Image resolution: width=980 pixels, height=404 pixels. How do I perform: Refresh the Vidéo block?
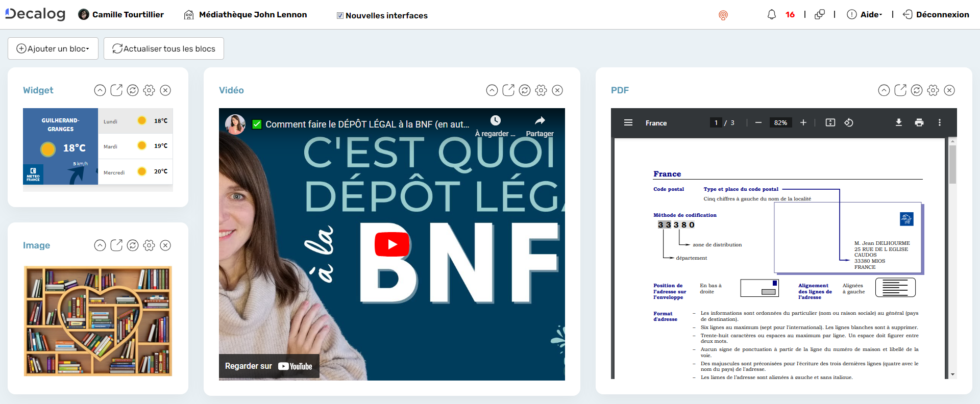point(525,90)
